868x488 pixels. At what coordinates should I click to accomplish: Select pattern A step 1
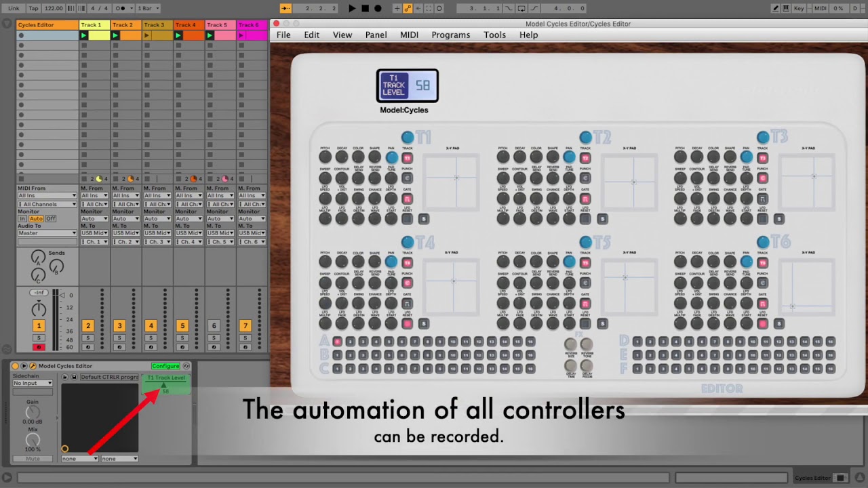pos(337,342)
